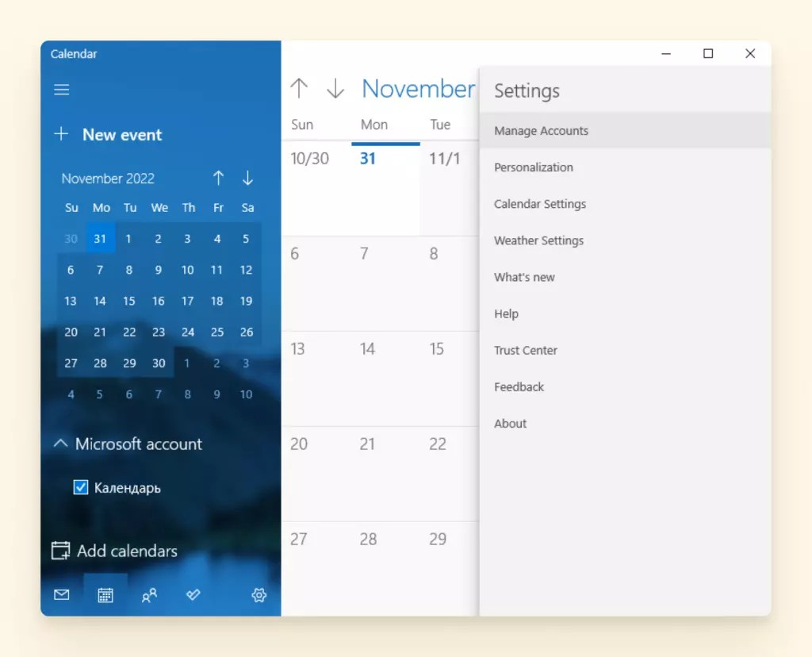
Task: Open Microsoft To Do via its icon
Action: (193, 594)
